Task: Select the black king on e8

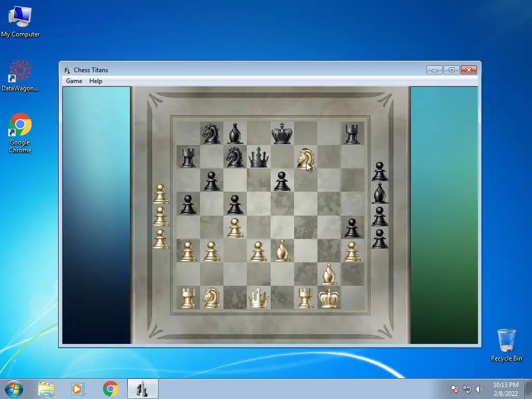Action: tap(282, 134)
